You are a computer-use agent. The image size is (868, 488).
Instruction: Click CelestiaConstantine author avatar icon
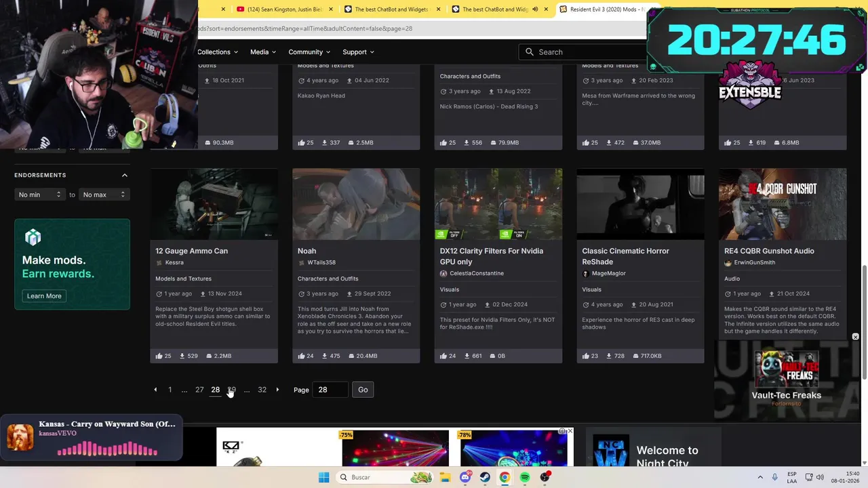[x=443, y=273]
